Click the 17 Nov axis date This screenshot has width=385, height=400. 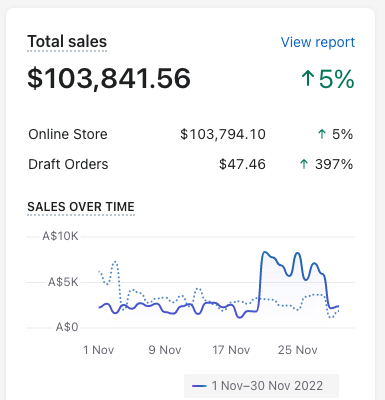click(231, 350)
